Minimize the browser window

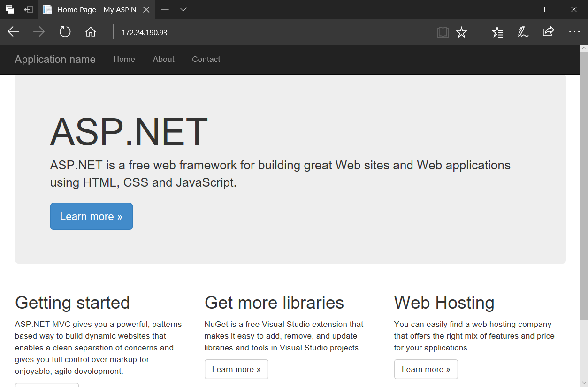520,9
